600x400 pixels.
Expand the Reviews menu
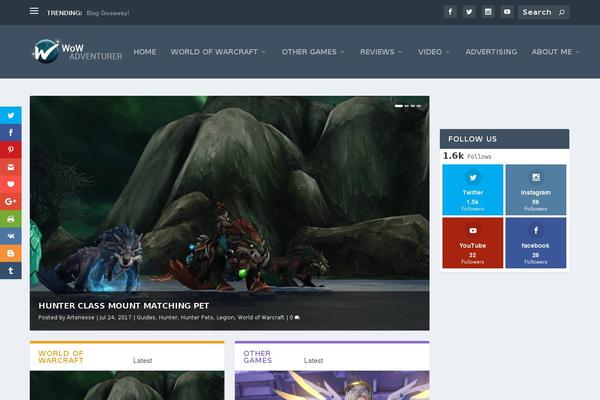[381, 52]
